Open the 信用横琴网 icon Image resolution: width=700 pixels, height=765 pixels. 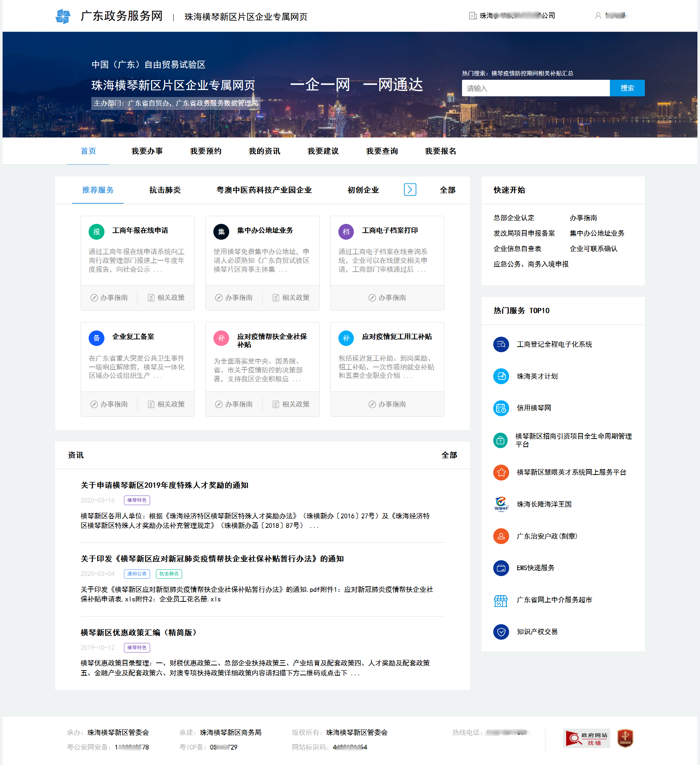click(x=501, y=408)
